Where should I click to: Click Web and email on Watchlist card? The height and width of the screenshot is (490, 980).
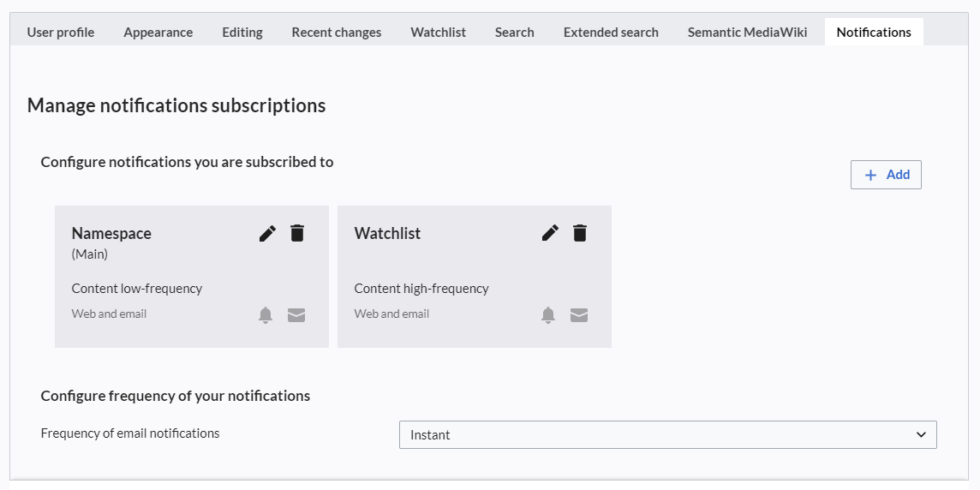tap(391, 314)
